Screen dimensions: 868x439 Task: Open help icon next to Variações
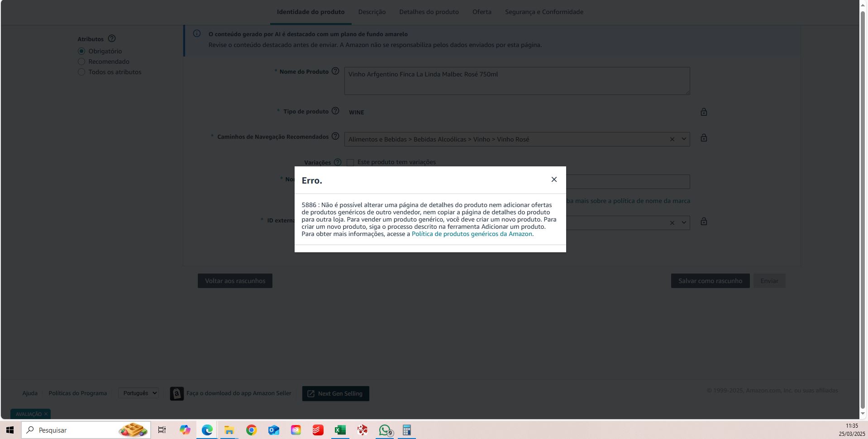point(338,162)
